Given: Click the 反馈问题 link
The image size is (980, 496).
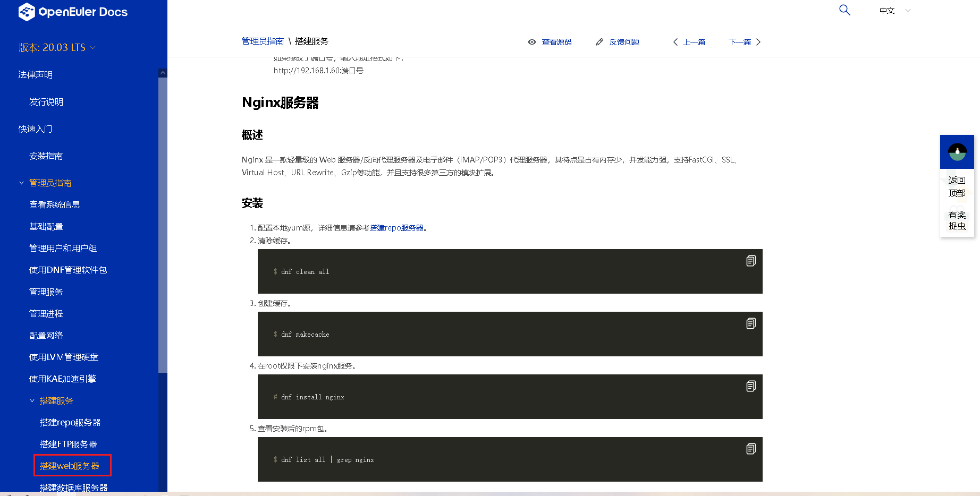Looking at the screenshot, I should tap(624, 42).
